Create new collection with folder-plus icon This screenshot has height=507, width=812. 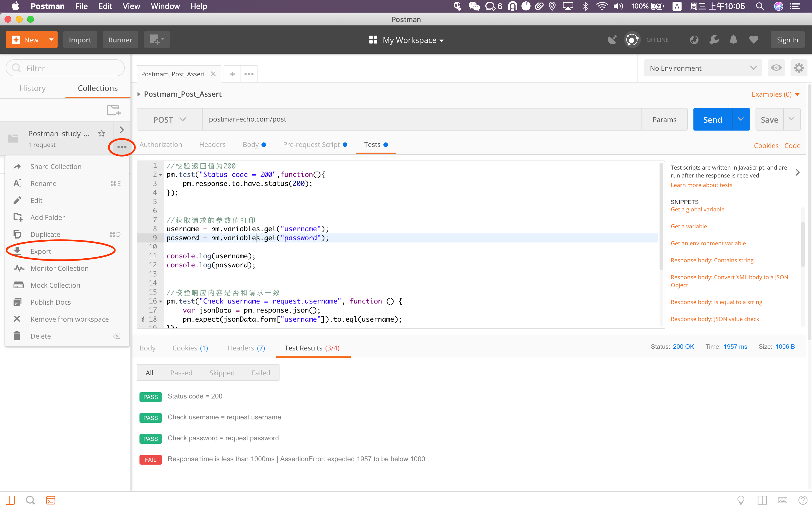coord(113,110)
